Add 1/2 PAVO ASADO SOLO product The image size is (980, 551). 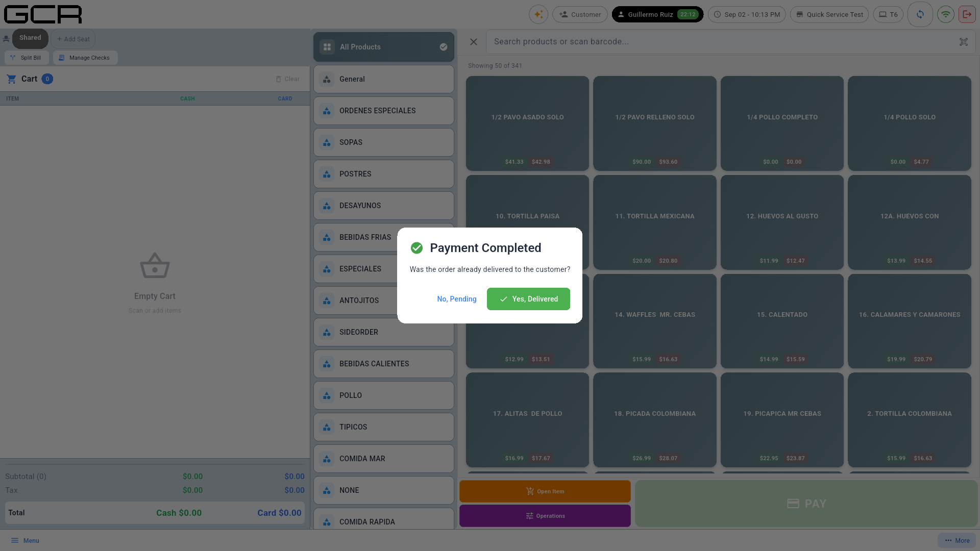[x=527, y=123]
